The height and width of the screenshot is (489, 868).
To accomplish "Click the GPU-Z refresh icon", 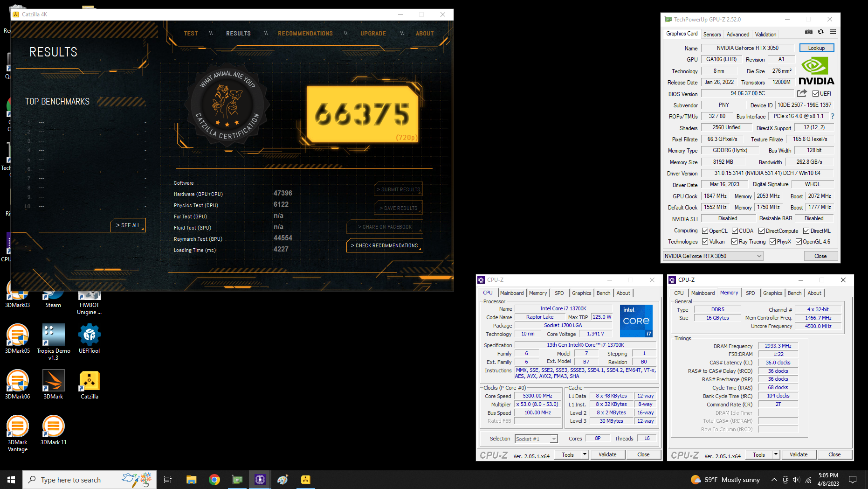I will click(821, 32).
